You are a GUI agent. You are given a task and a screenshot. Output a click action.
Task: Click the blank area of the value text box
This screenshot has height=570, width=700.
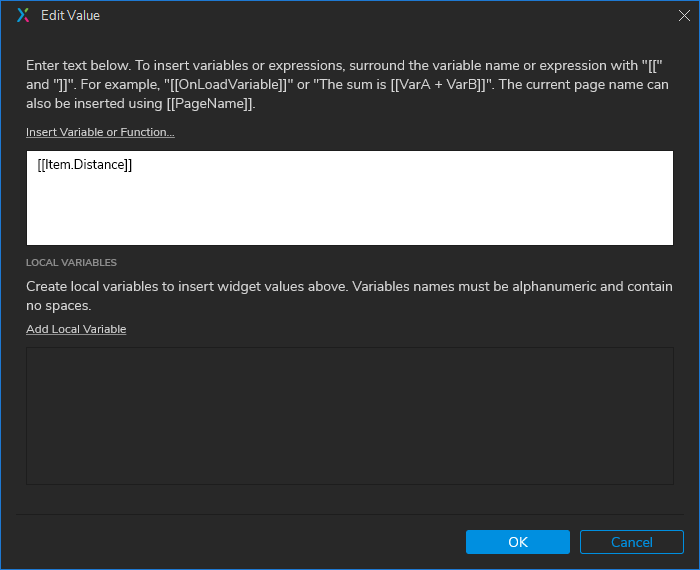350,210
